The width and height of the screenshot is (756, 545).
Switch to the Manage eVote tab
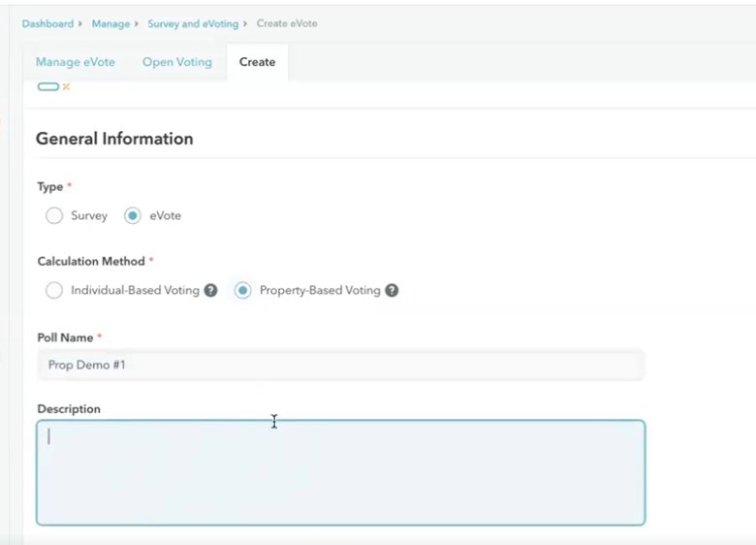pos(76,62)
